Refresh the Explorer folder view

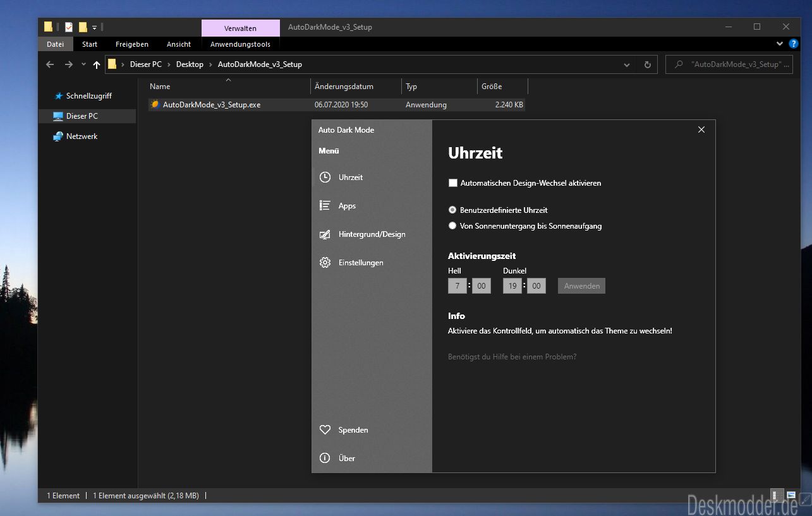[x=647, y=64]
